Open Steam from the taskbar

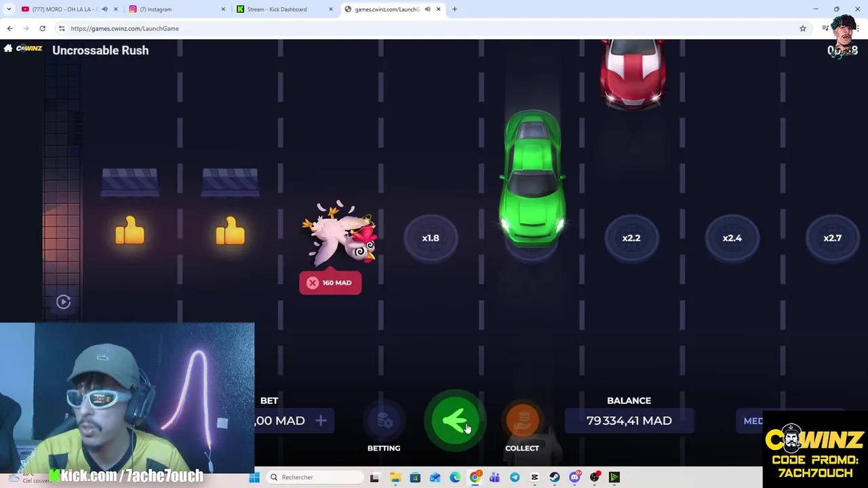pyautogui.click(x=555, y=477)
